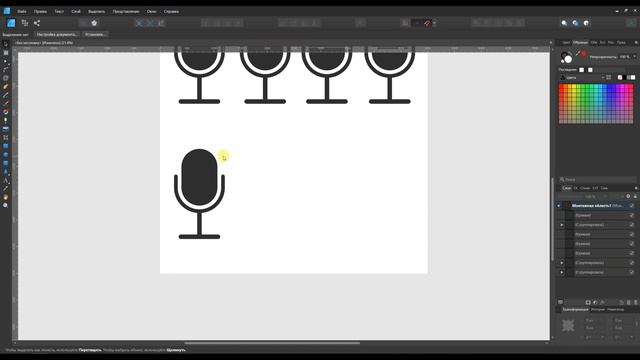Pick first recent white swatch
This screenshot has width=640, height=360.
coord(582,70)
